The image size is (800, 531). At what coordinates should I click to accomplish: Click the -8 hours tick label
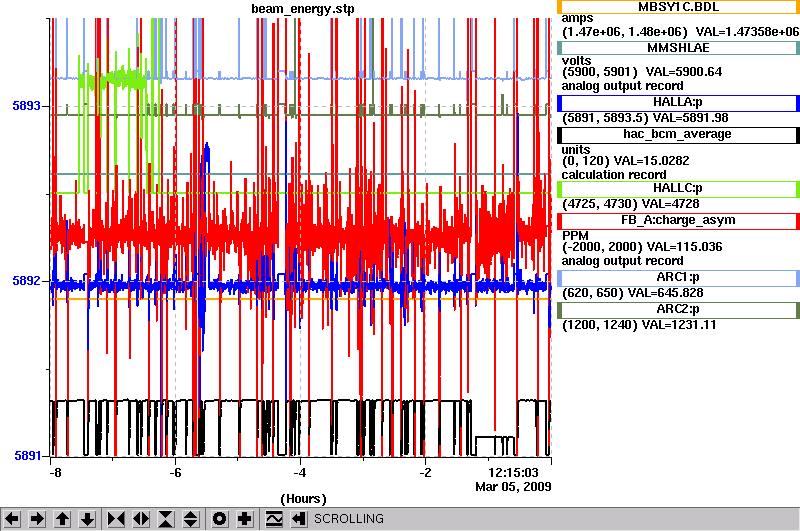[x=55, y=473]
